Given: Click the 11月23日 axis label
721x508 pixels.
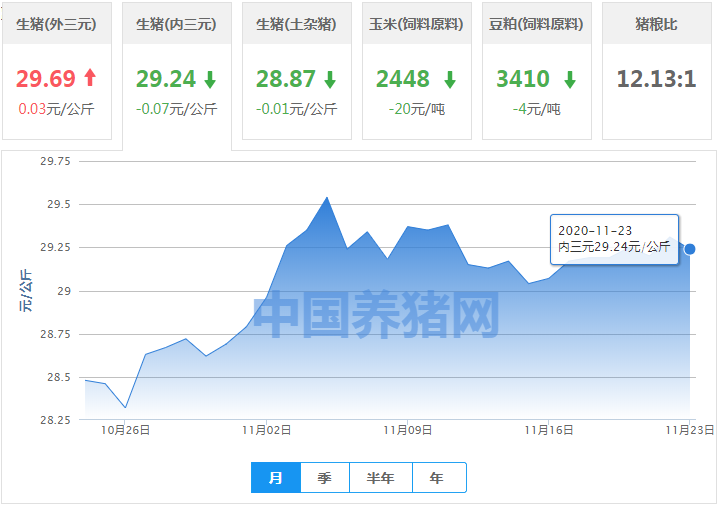Looking at the screenshot, I should click(690, 430).
